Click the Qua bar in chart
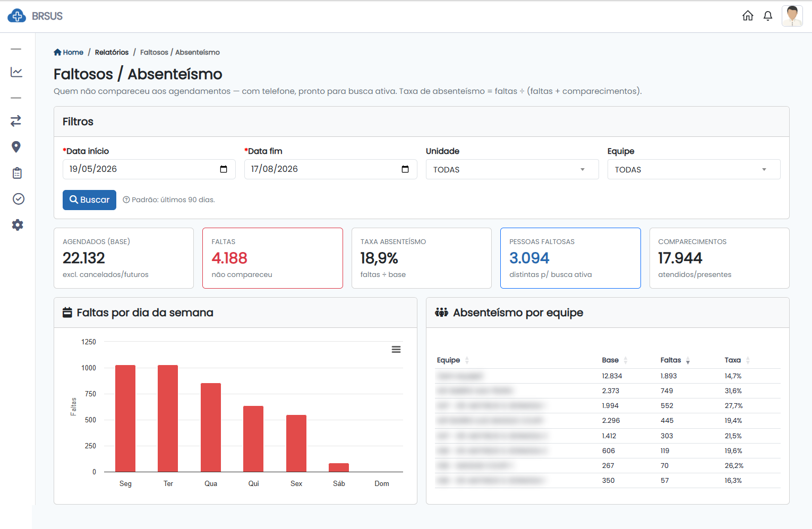 pyautogui.click(x=211, y=427)
